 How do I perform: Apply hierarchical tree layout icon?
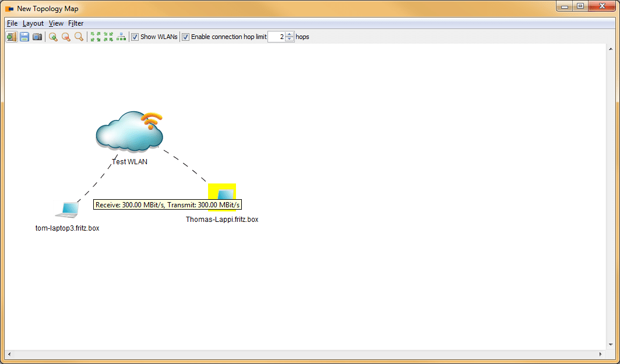click(121, 37)
